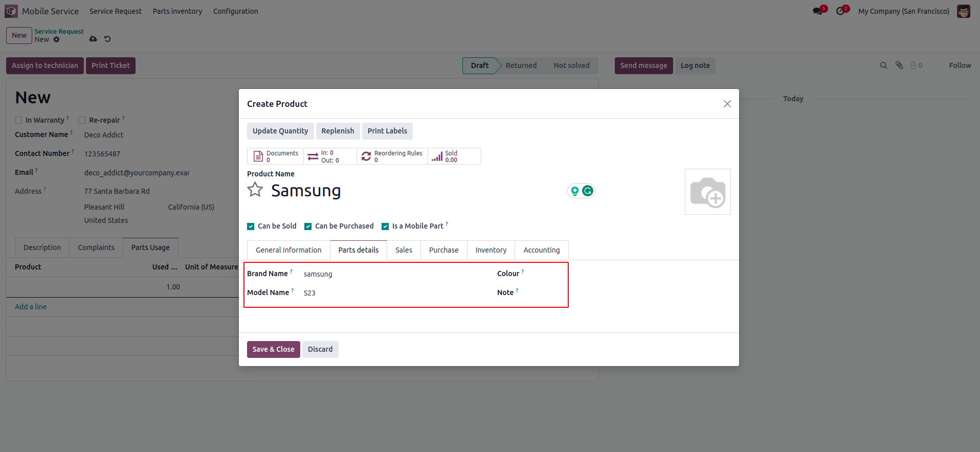This screenshot has width=980, height=452.
Task: Switch to the Accounting tab
Action: (542, 250)
